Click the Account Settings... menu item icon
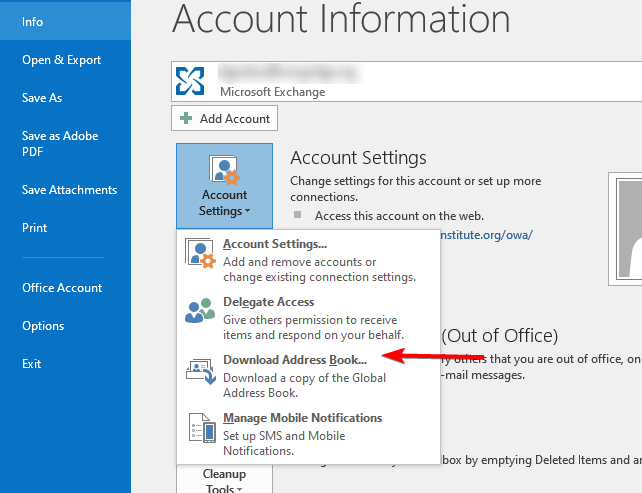The image size is (642, 493). click(200, 253)
